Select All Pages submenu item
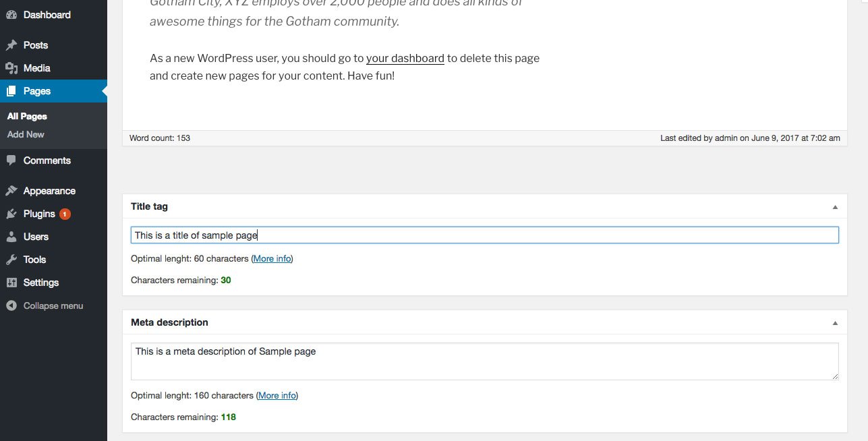 point(27,116)
